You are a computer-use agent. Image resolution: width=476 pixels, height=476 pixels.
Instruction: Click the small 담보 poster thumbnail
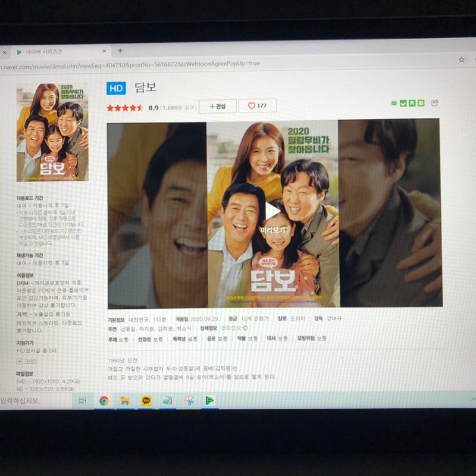(x=52, y=132)
